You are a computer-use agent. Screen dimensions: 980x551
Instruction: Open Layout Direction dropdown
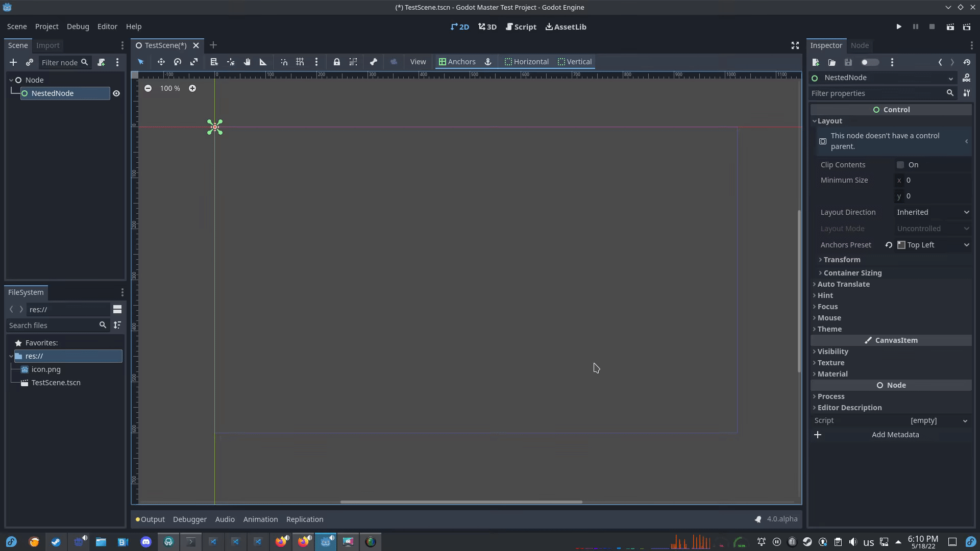(933, 212)
